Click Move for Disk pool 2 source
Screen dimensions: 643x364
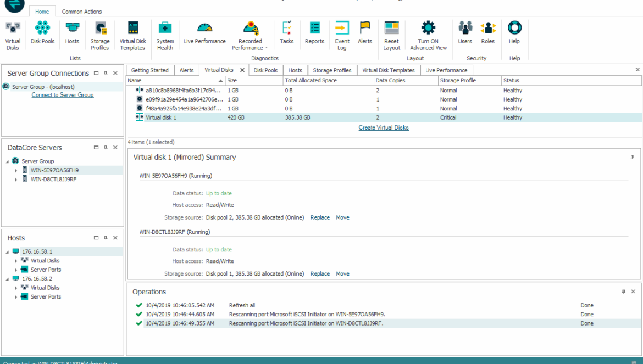(342, 217)
